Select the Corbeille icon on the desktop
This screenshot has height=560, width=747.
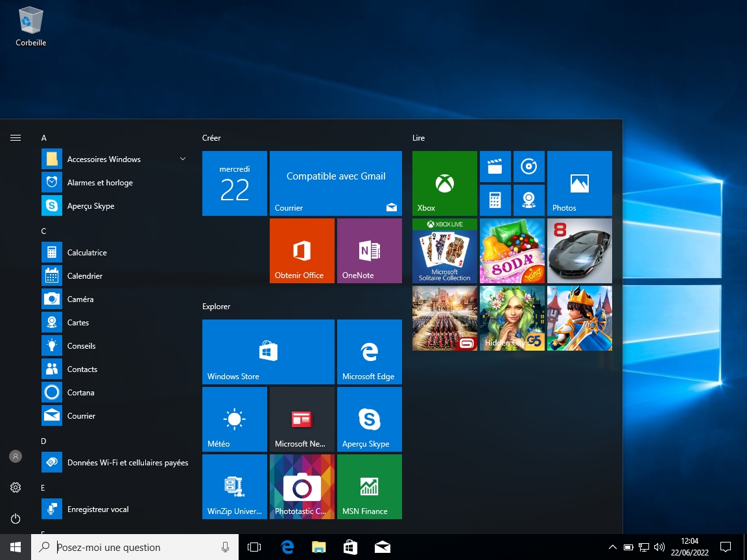pyautogui.click(x=31, y=27)
